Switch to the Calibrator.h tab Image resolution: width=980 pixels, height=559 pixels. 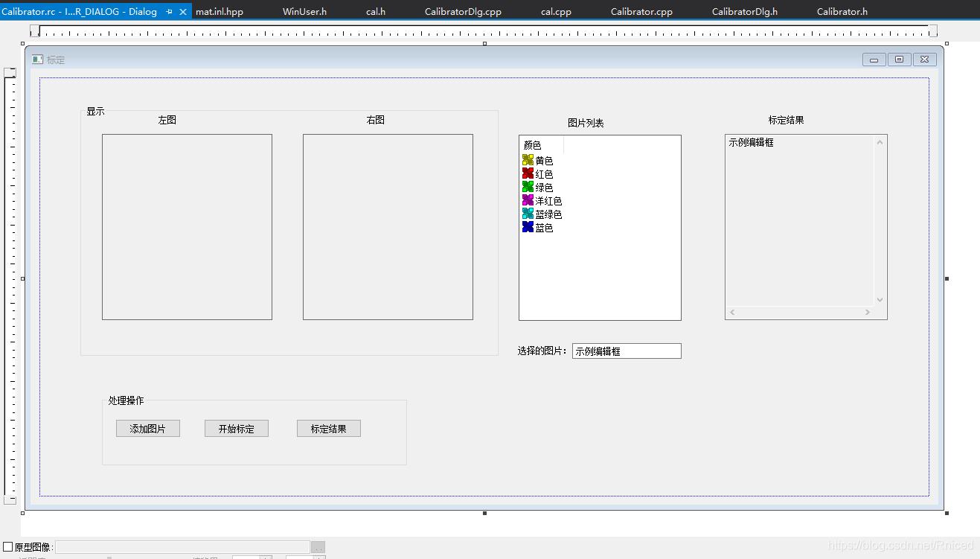tap(842, 12)
